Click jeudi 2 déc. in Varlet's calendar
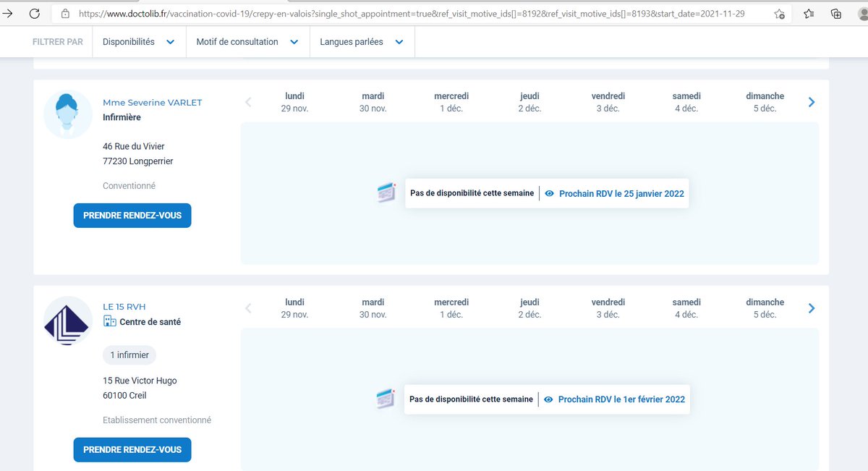The width and height of the screenshot is (868, 471). [x=529, y=102]
